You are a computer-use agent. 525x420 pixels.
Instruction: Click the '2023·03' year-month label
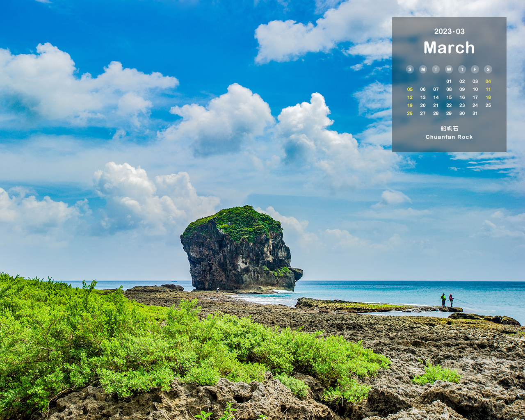[449, 32]
